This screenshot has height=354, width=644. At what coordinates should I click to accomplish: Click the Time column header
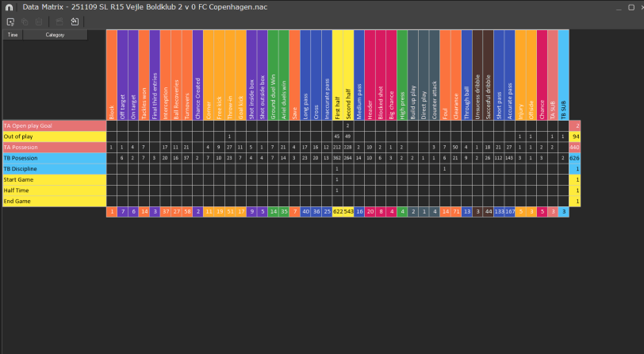[13, 35]
